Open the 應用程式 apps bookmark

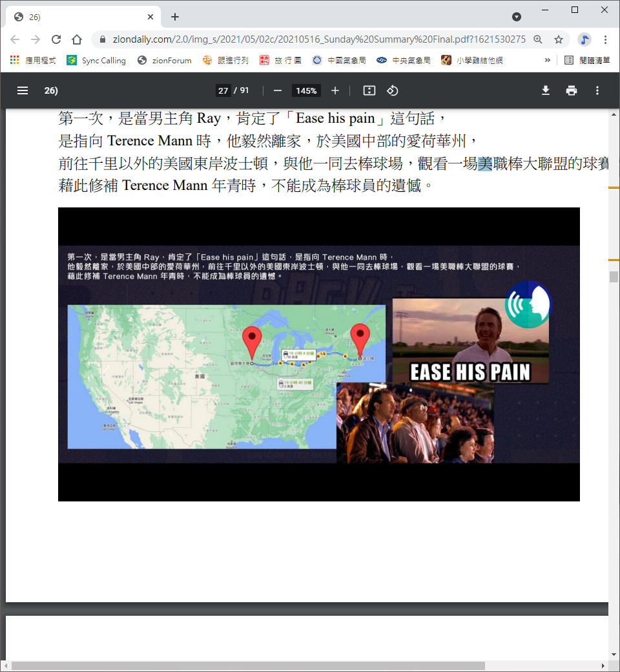coord(33,61)
